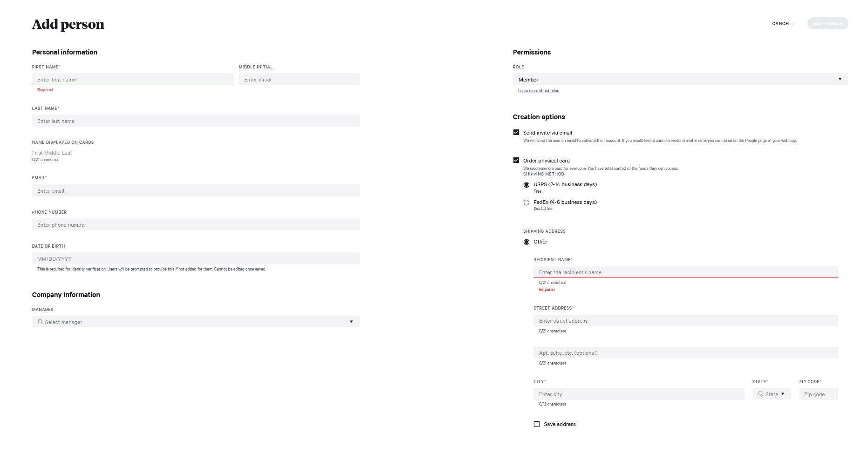Select FedEx shipping method

tap(526, 203)
